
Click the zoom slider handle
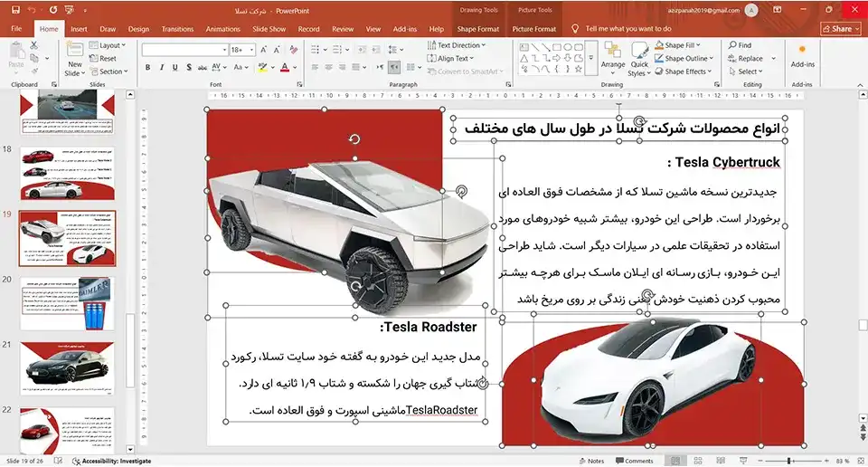(788, 461)
